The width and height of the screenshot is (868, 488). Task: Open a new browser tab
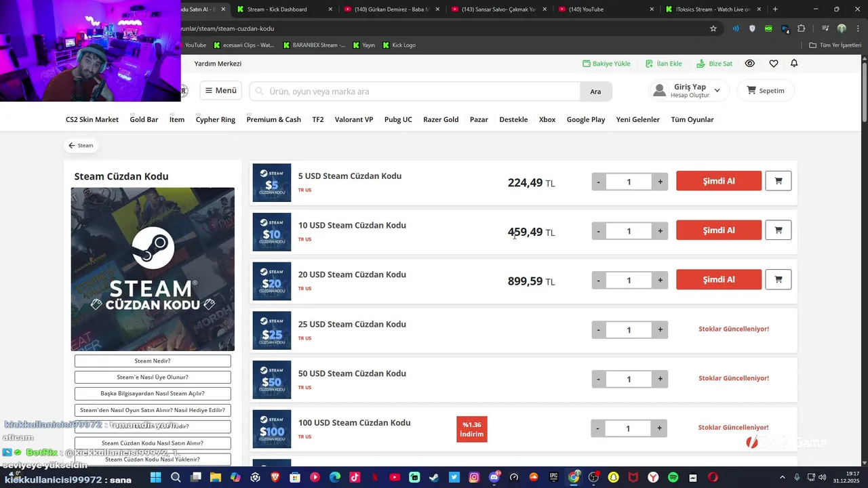coord(775,9)
